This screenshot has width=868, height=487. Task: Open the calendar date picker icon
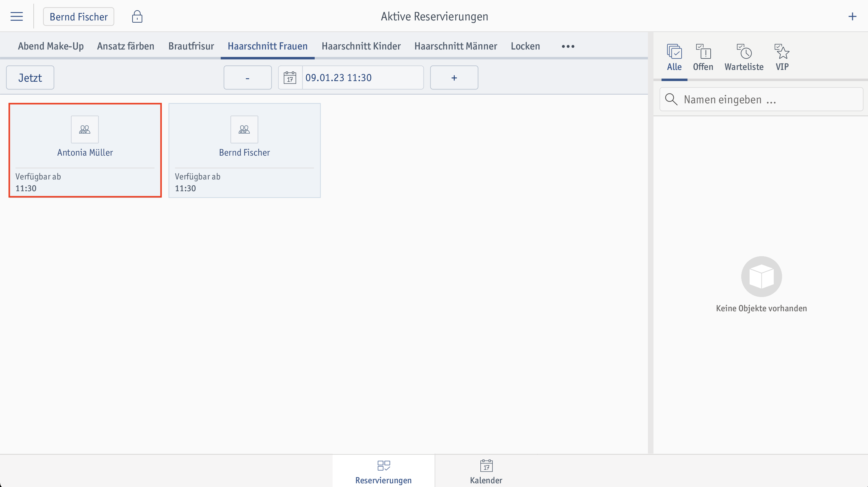[x=290, y=78]
